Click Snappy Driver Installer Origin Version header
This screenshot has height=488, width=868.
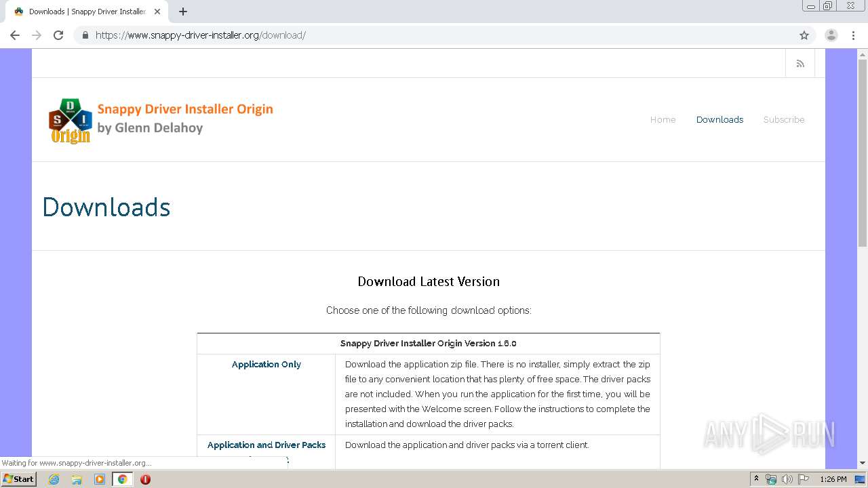(429, 343)
